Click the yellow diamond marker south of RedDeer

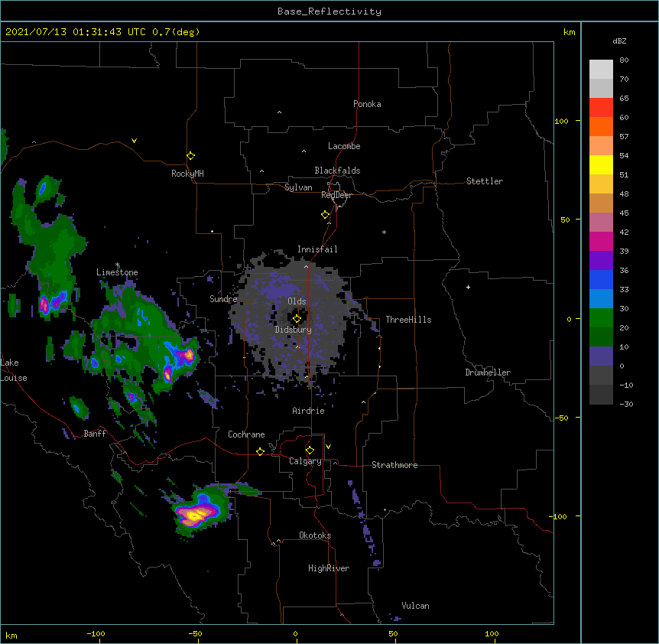(325, 215)
